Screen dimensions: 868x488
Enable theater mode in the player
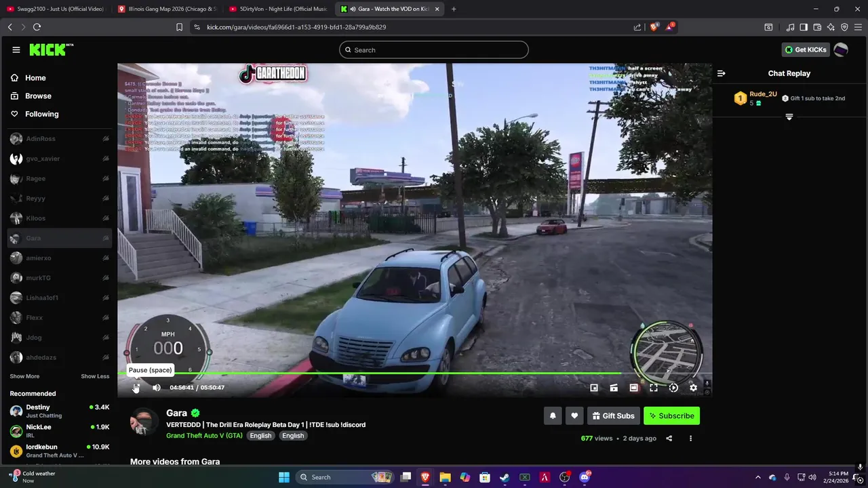[x=633, y=388]
